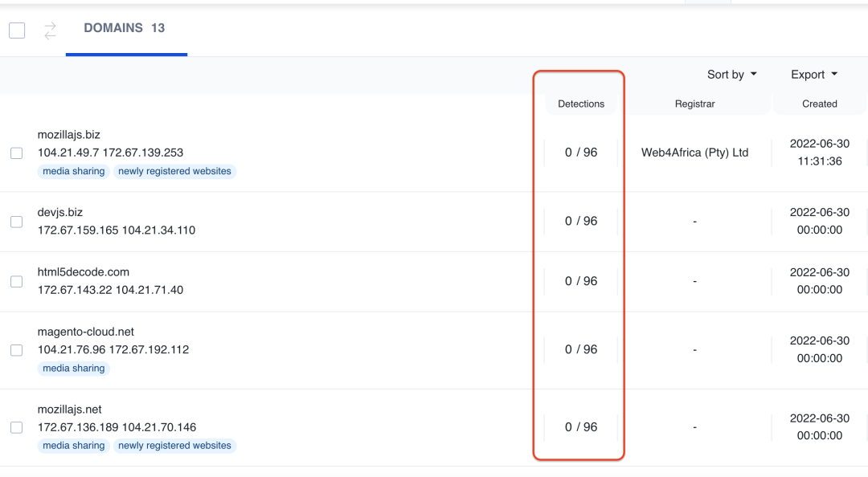The height and width of the screenshot is (477, 868).
Task: Click newly registered websites tag on mozillajs.biz
Action: coord(174,171)
